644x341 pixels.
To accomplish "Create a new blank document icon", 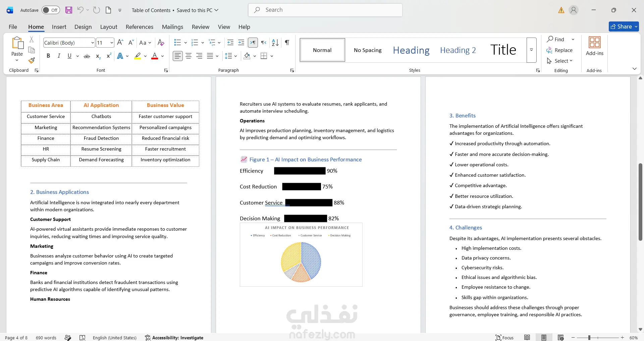I will tap(108, 10).
